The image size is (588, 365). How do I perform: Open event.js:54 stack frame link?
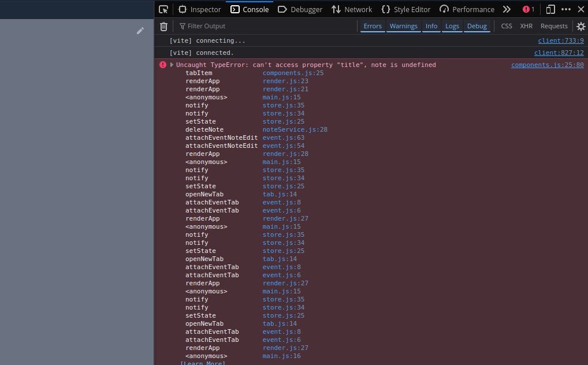[283, 146]
